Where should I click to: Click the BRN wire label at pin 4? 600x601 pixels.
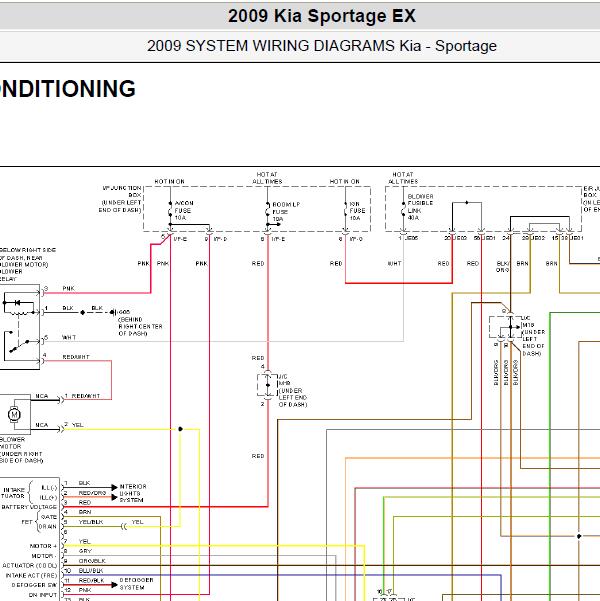[85, 512]
